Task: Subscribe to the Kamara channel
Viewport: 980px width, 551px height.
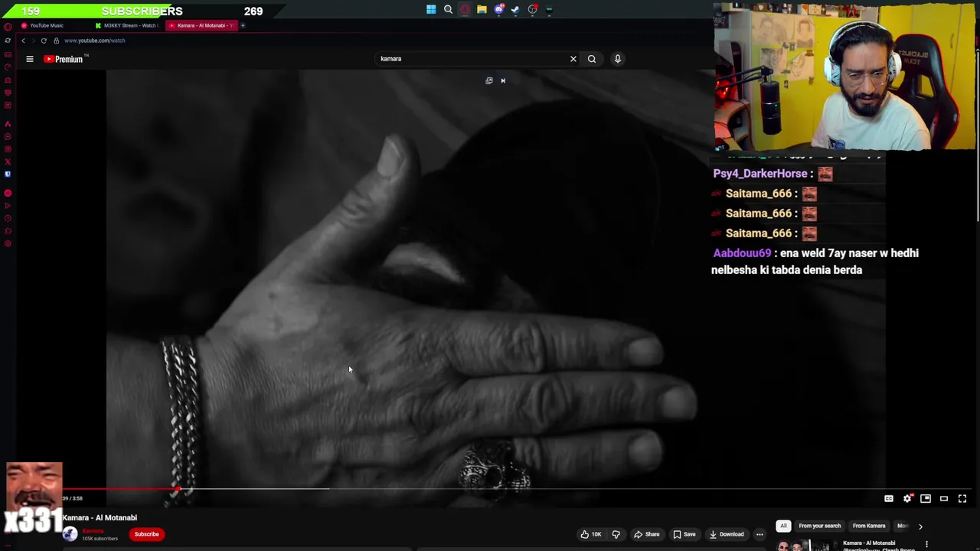Action: [x=146, y=534]
